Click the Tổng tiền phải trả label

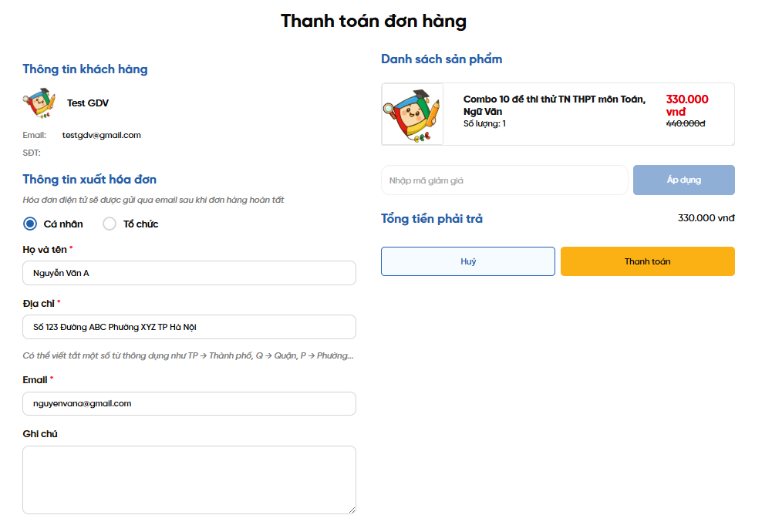point(432,219)
